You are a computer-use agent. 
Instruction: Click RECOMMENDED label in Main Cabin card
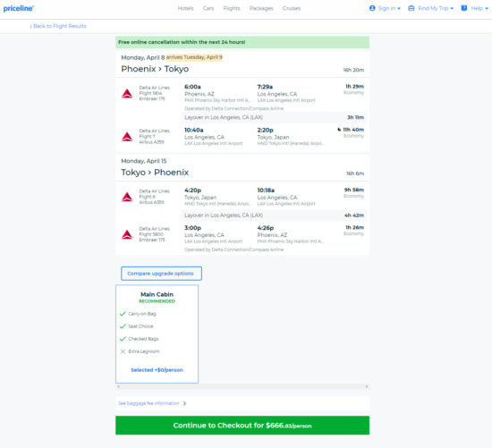tap(157, 301)
